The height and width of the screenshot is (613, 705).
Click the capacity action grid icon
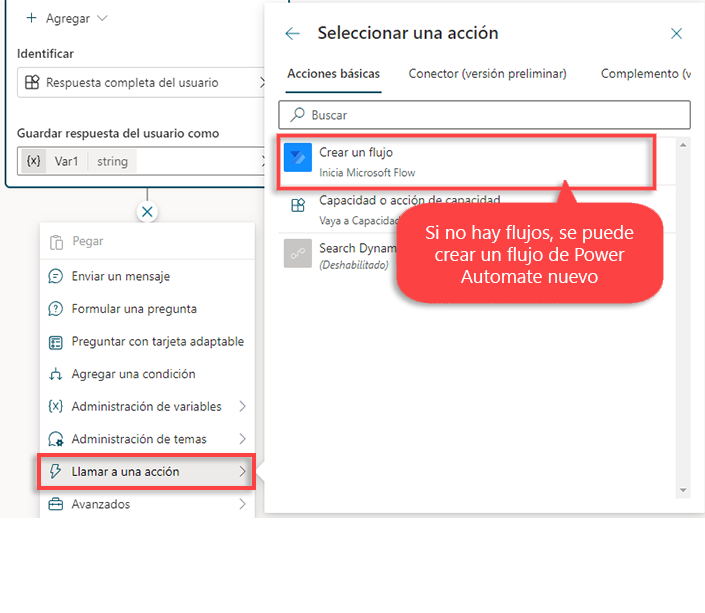point(298,206)
